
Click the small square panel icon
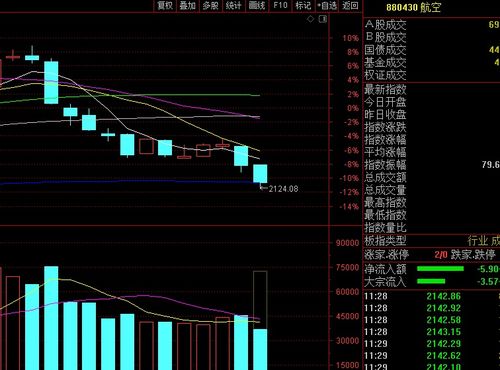(323, 19)
